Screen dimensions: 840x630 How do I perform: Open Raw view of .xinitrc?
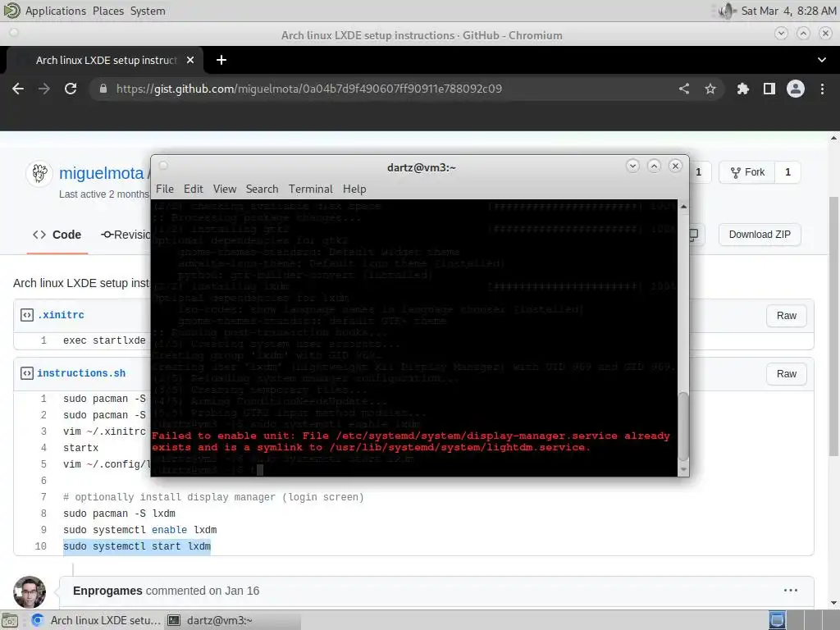click(x=787, y=316)
